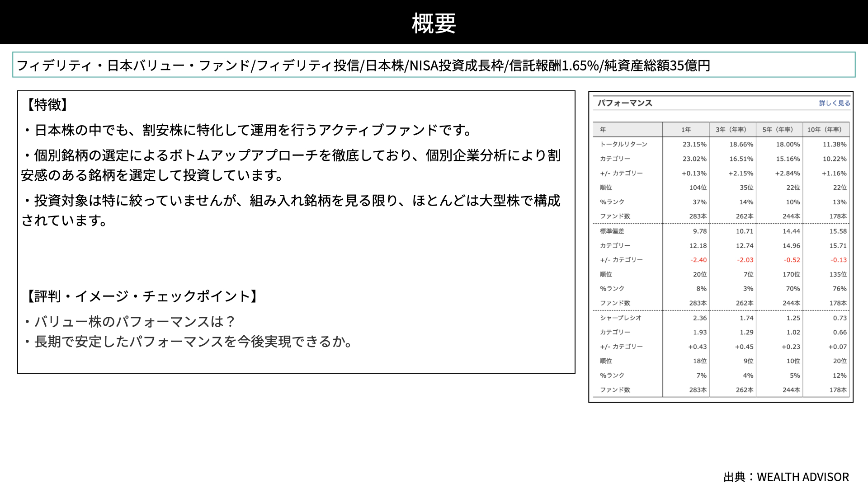868x488 pixels.
Task: Click the シャープレシオ row label
Action: tap(620, 318)
